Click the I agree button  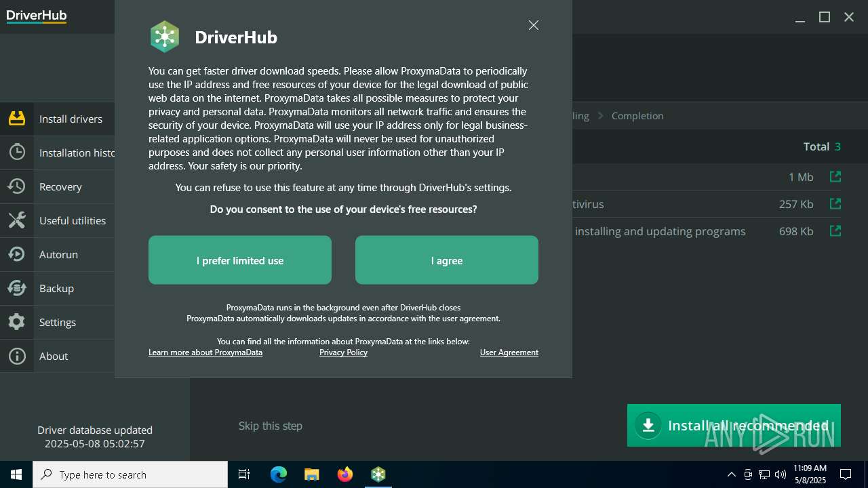(x=447, y=260)
